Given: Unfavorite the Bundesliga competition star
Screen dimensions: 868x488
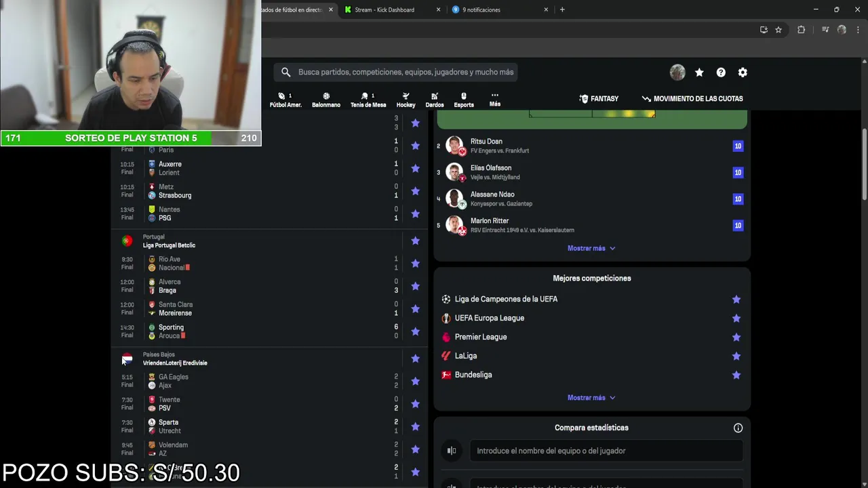Looking at the screenshot, I should (x=736, y=375).
